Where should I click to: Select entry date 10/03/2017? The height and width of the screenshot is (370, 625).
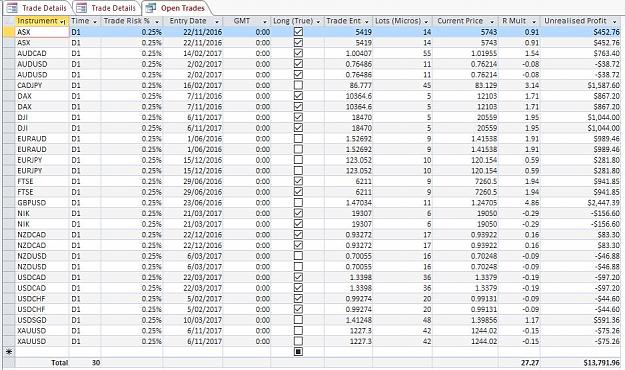(x=202, y=320)
